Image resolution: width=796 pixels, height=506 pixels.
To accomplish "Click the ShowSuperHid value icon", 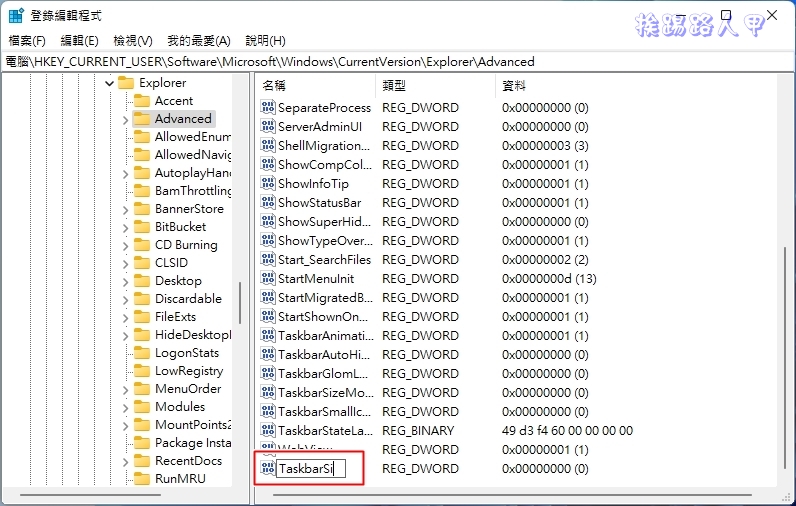I will [x=268, y=221].
